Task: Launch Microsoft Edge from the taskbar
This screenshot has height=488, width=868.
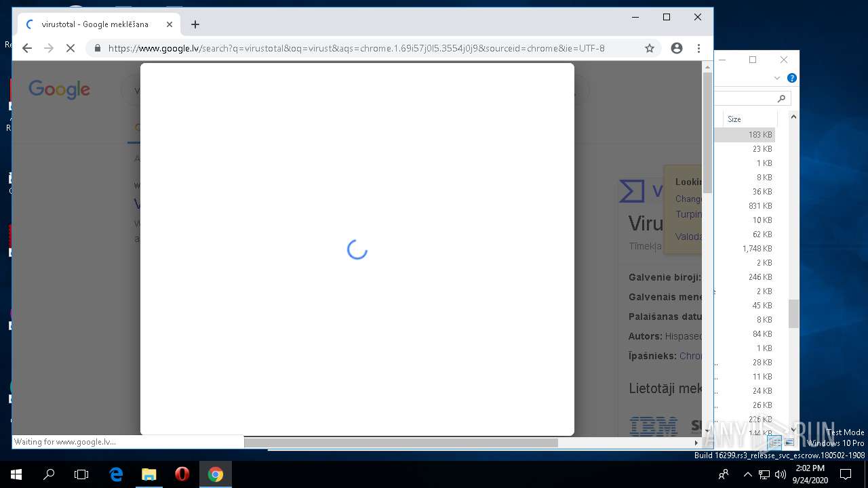Action: pyautogui.click(x=116, y=474)
